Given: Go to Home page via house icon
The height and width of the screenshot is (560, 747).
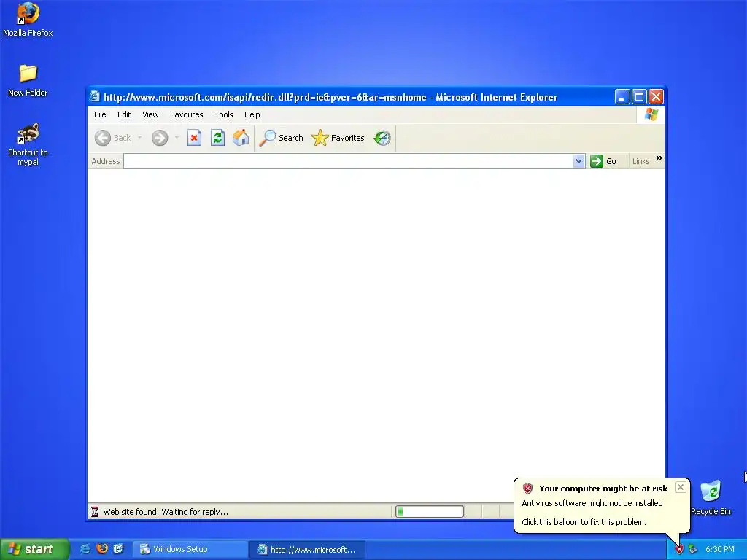Looking at the screenshot, I should (x=241, y=138).
